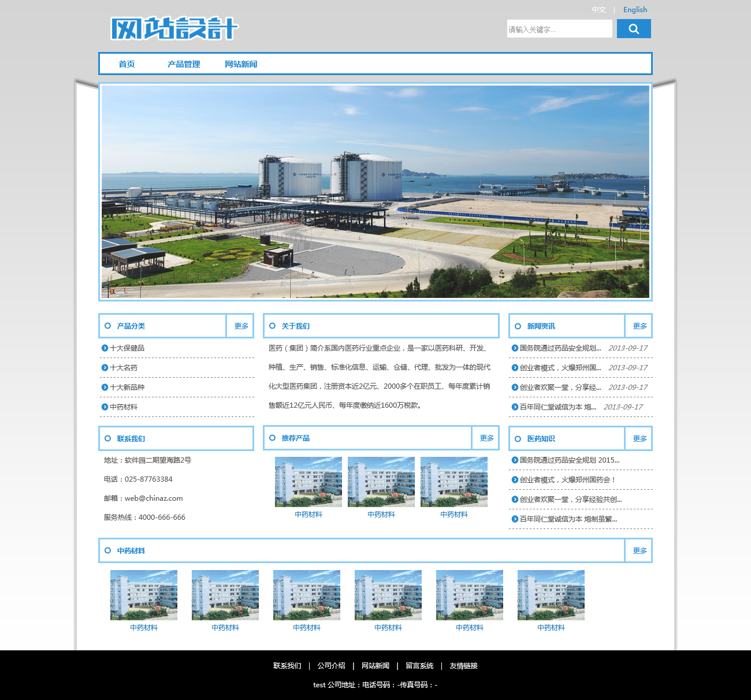Click arrow icon beside 十大名药
This screenshot has height=700, width=751.
click(105, 367)
